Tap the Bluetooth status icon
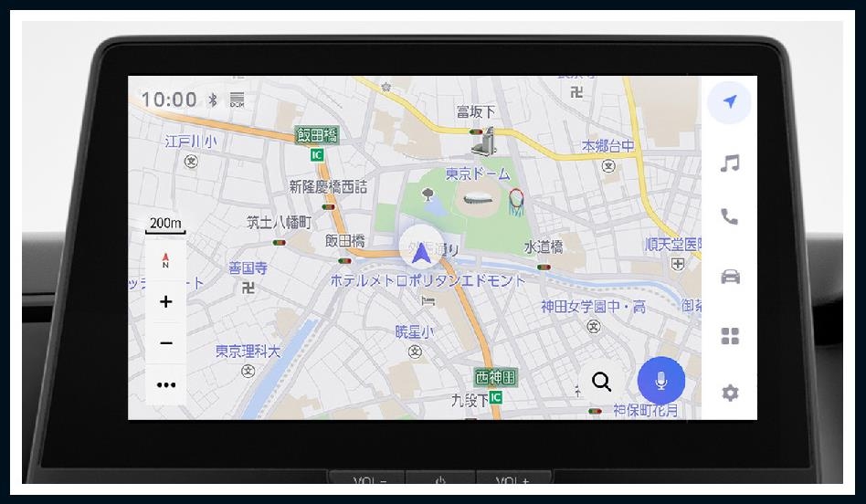 [213, 100]
